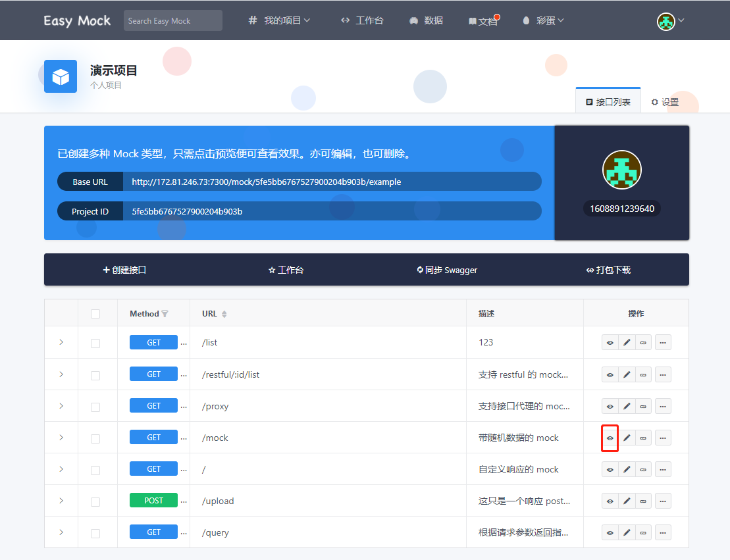Preview the /query interface
This screenshot has width=730, height=560.
pyautogui.click(x=610, y=533)
